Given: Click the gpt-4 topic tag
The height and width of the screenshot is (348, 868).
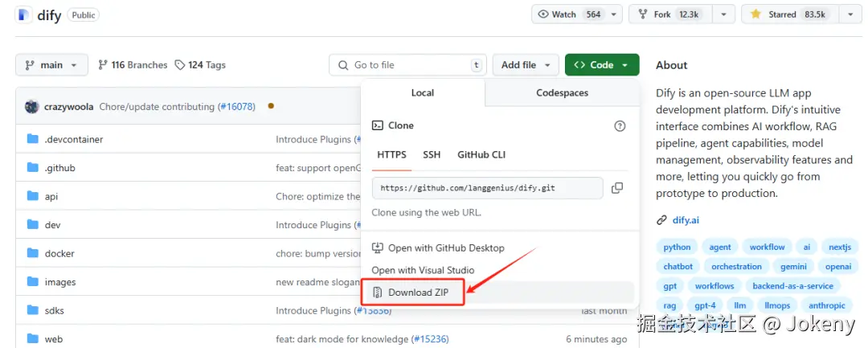Looking at the screenshot, I should [706, 305].
